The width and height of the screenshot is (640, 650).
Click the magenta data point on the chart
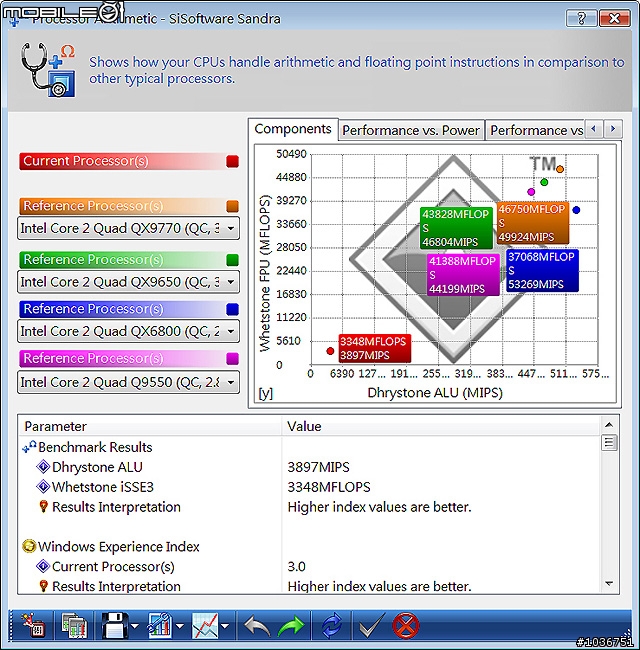(x=531, y=192)
